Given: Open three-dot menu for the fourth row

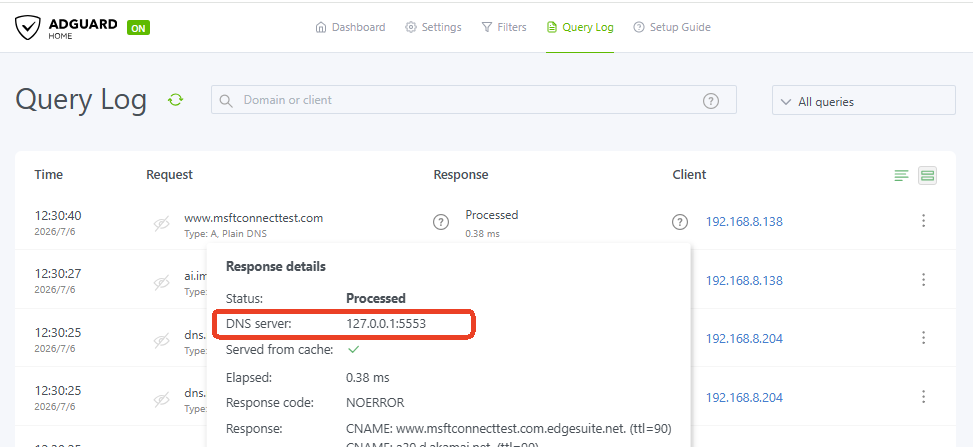Looking at the screenshot, I should click(923, 396).
